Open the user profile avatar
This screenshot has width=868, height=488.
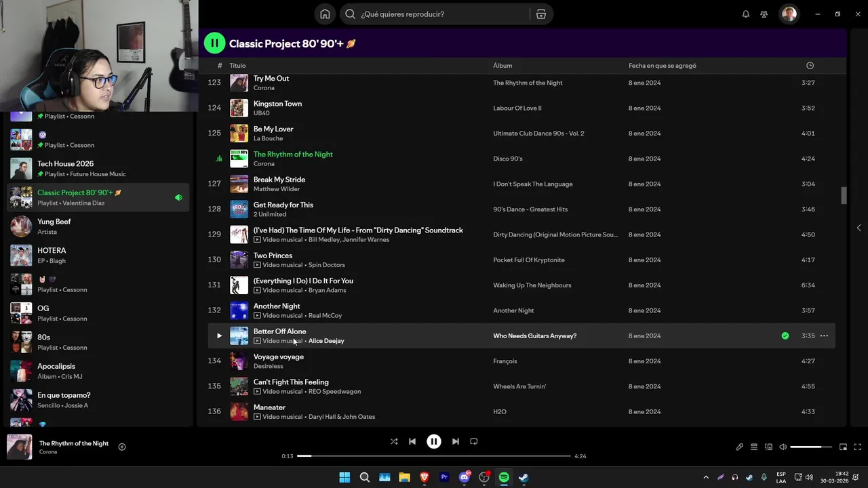(789, 14)
